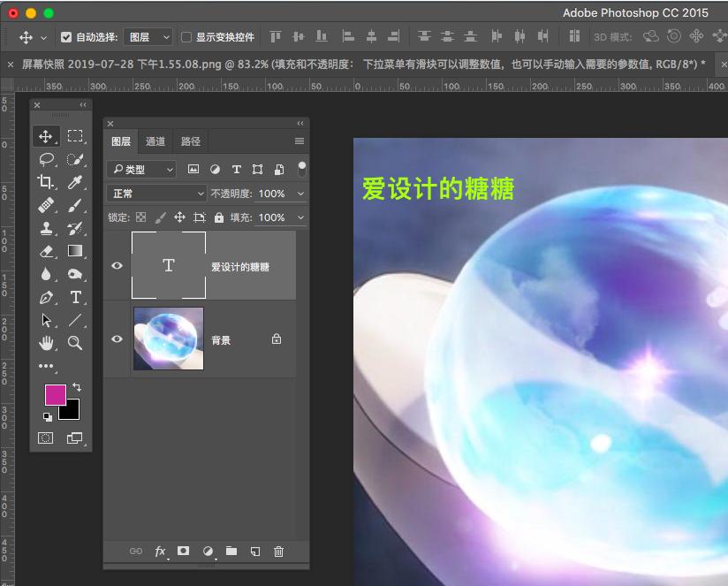Switch to the 通道 tab

tap(155, 141)
